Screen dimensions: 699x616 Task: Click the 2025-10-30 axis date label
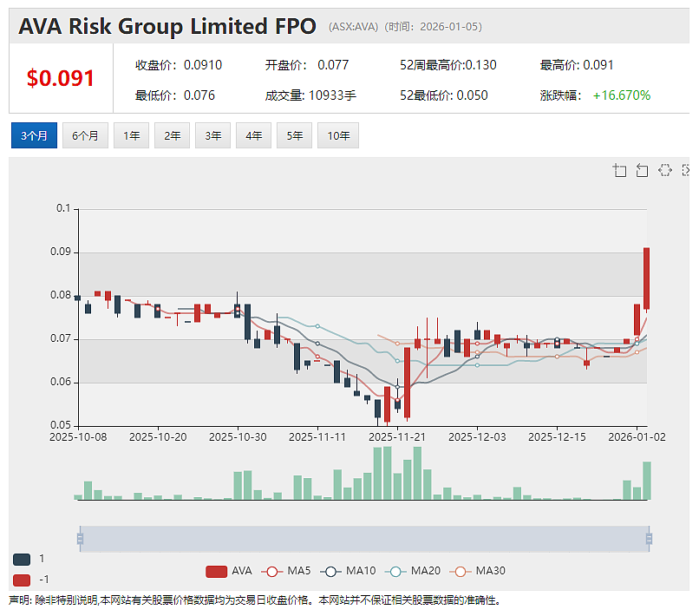click(238, 437)
